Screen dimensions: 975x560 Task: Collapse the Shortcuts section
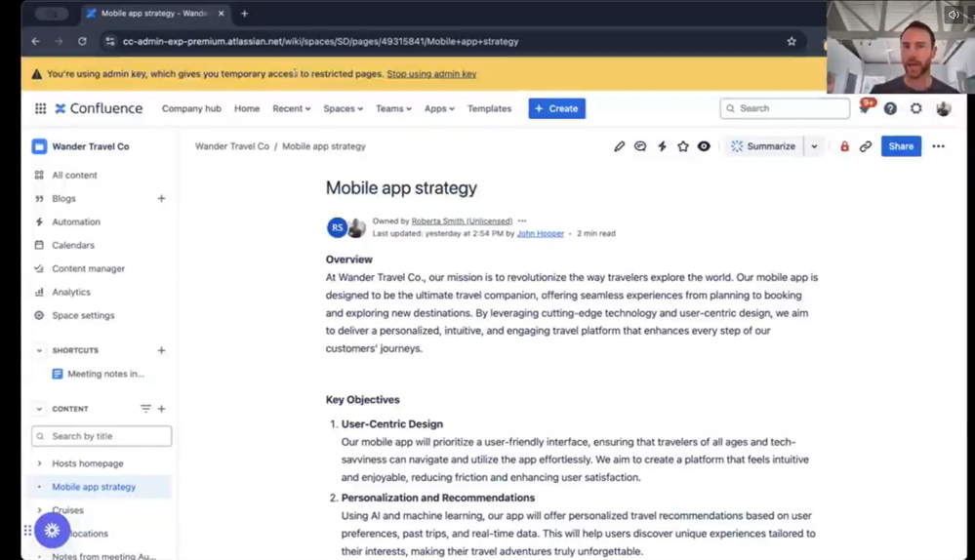[39, 350]
